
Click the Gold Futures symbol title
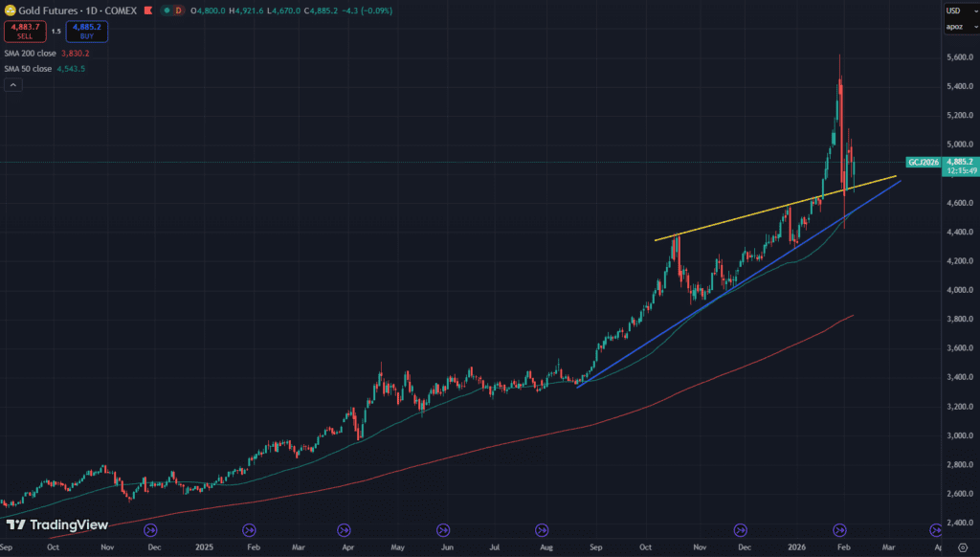[x=59, y=11]
